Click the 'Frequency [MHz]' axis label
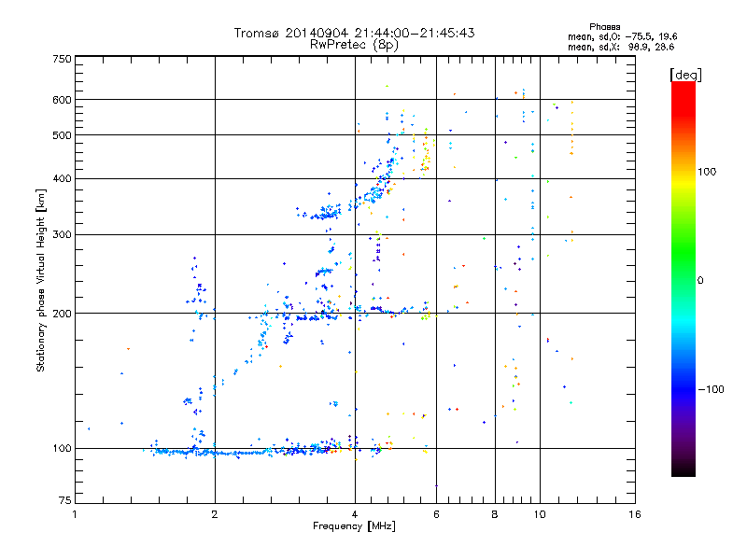747x560 pixels. coord(354,526)
